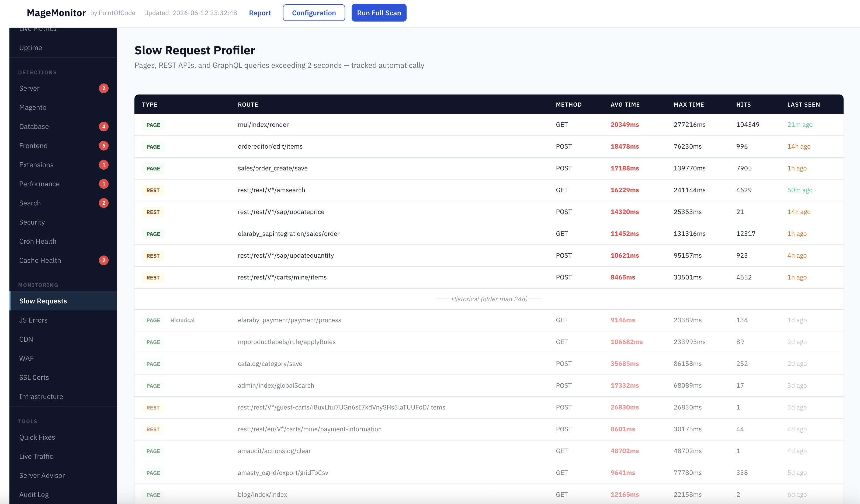860x504 pixels.
Task: Select Search in the sidebar
Action: [x=64, y=203]
